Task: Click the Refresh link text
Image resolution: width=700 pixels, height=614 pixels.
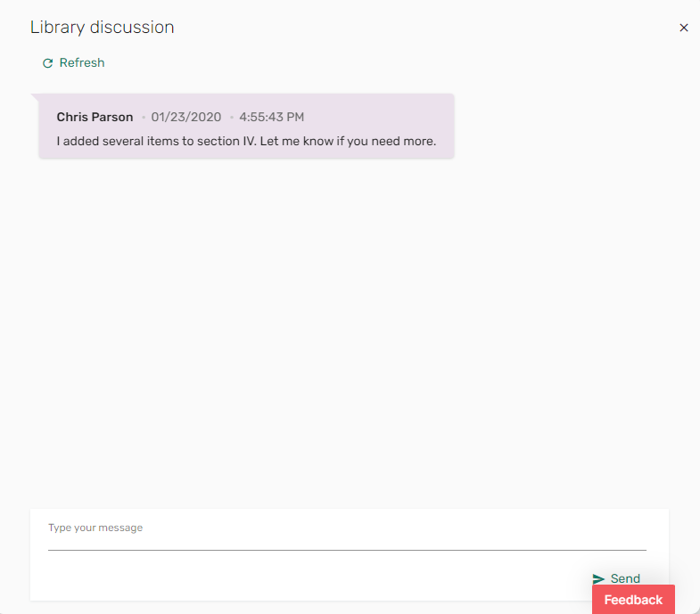Action: tap(82, 63)
